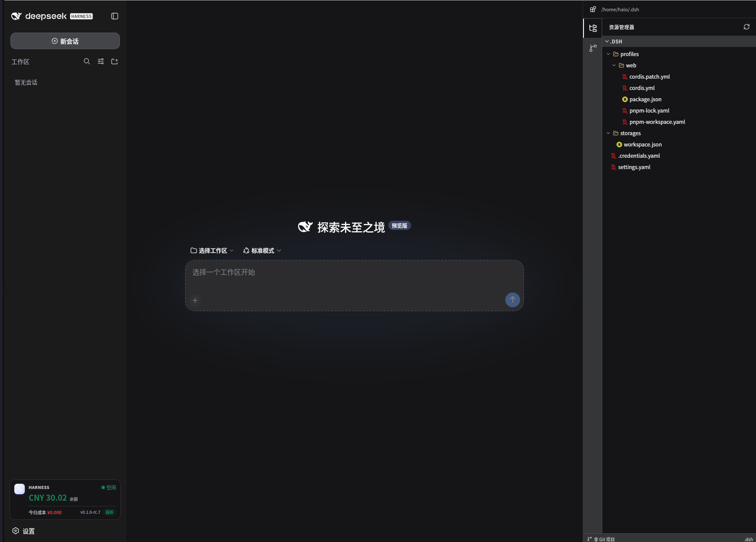This screenshot has width=756, height=542.
Task: Open 设置 settings
Action: 23,531
